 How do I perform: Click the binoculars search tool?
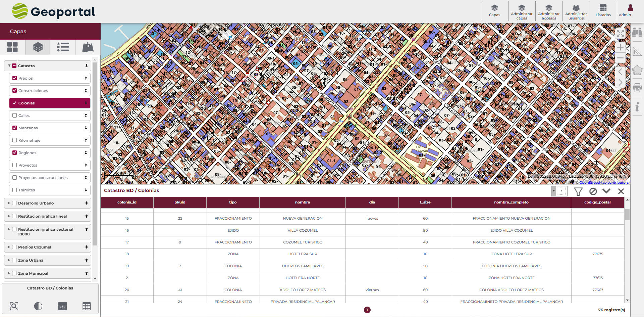(637, 32)
